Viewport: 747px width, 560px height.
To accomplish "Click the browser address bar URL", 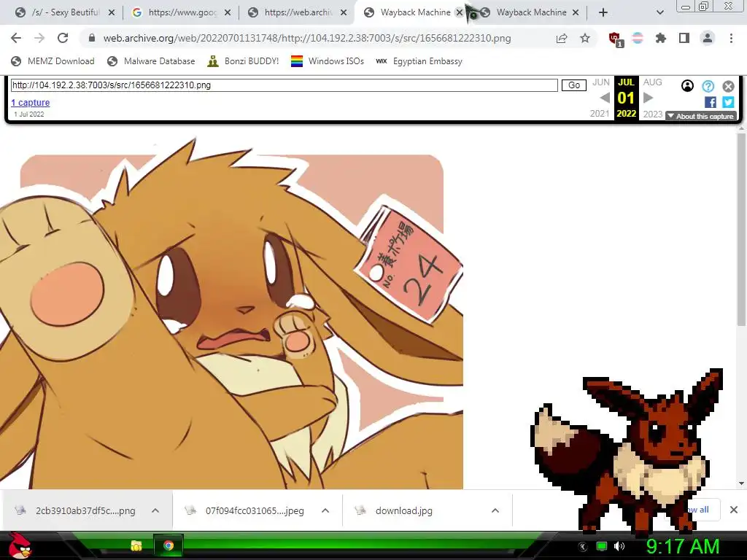I will (307, 38).
